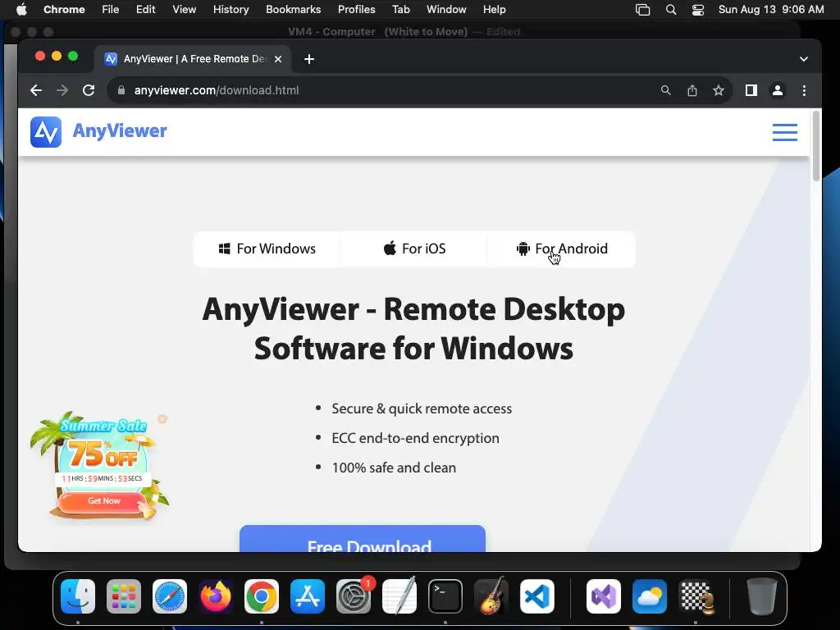Open Chess from the Dock

point(696,596)
